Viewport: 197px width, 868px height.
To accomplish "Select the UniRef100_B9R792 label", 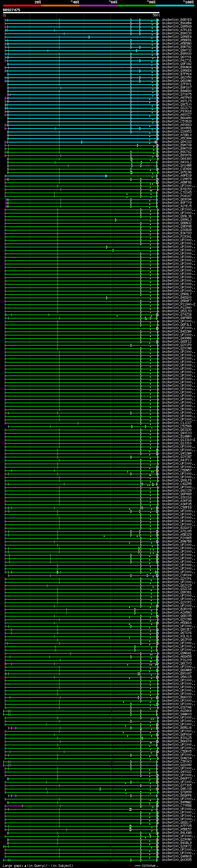I will coord(177,47).
